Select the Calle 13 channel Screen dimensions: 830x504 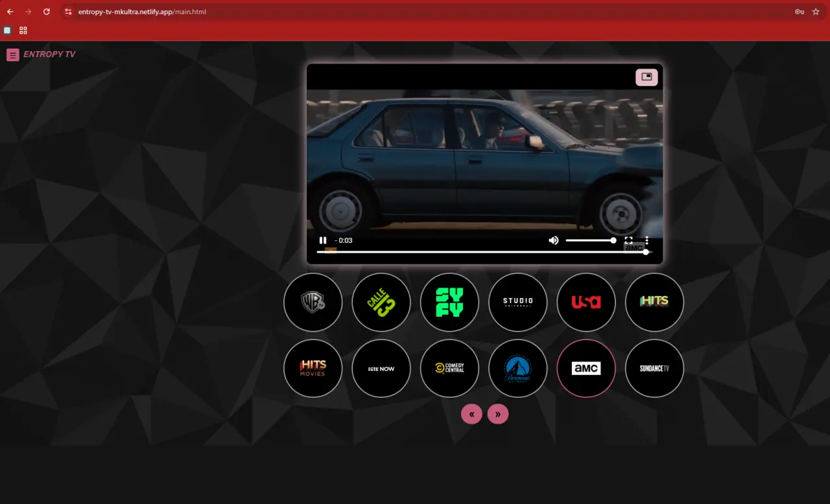[x=381, y=302]
